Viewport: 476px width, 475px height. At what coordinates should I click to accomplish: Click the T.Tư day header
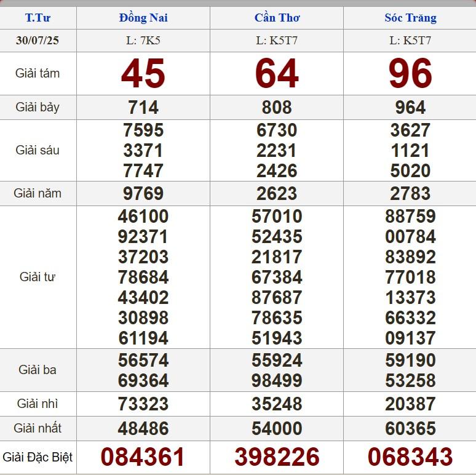[x=38, y=18]
